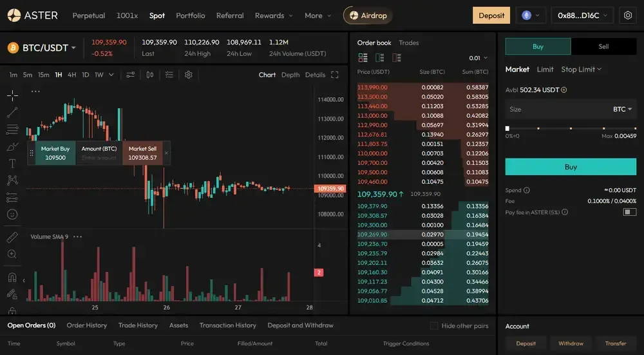Screen dimensions: 644x355
Task: Select the crosshair cursor tool
Action: point(12,96)
